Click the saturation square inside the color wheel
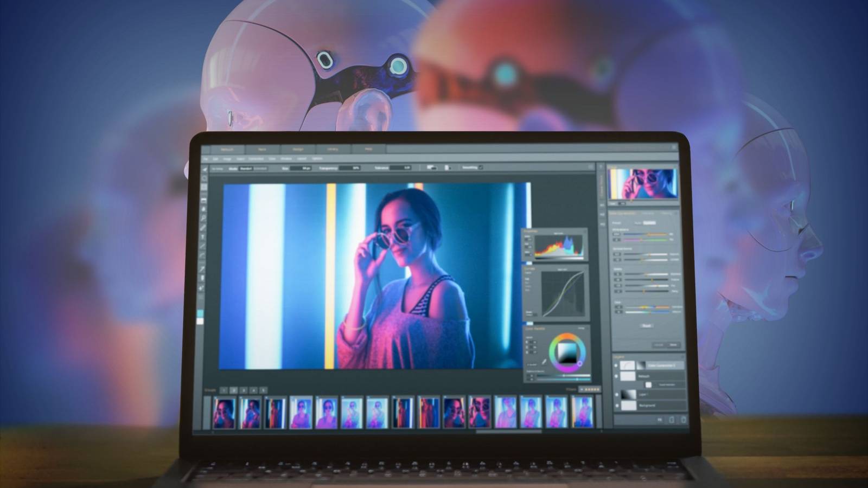The width and height of the screenshot is (868, 488). pyautogui.click(x=567, y=353)
